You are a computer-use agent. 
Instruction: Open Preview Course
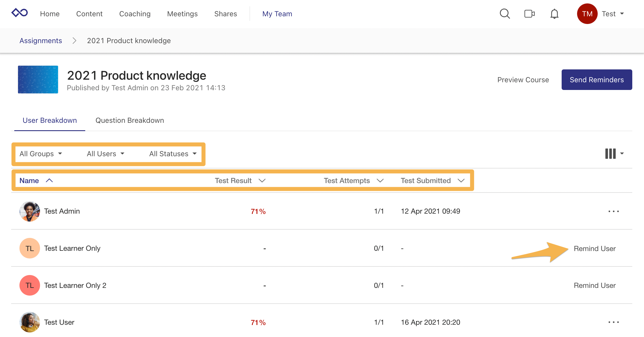(x=523, y=80)
